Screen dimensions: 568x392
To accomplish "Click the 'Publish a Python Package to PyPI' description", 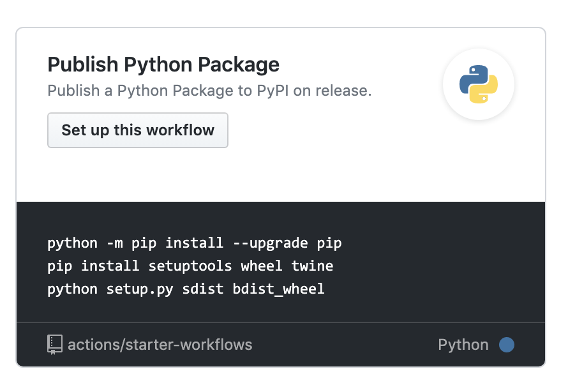I will click(209, 91).
